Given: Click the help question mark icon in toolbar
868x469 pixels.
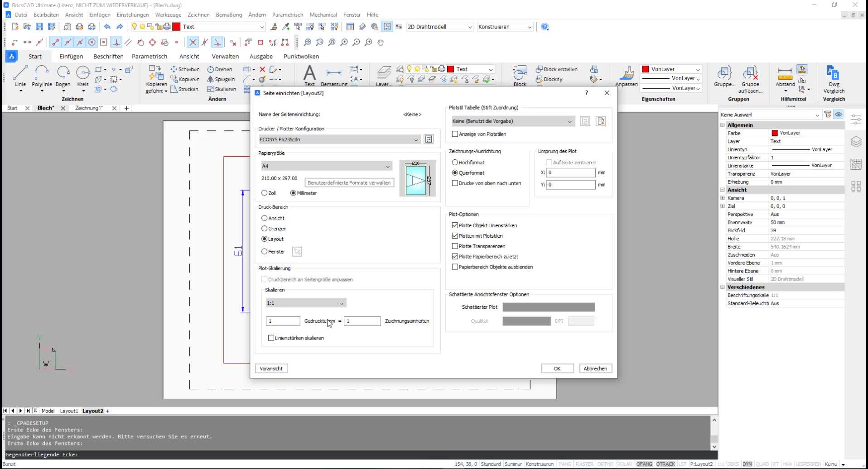Looking at the screenshot, I should click(545, 27).
